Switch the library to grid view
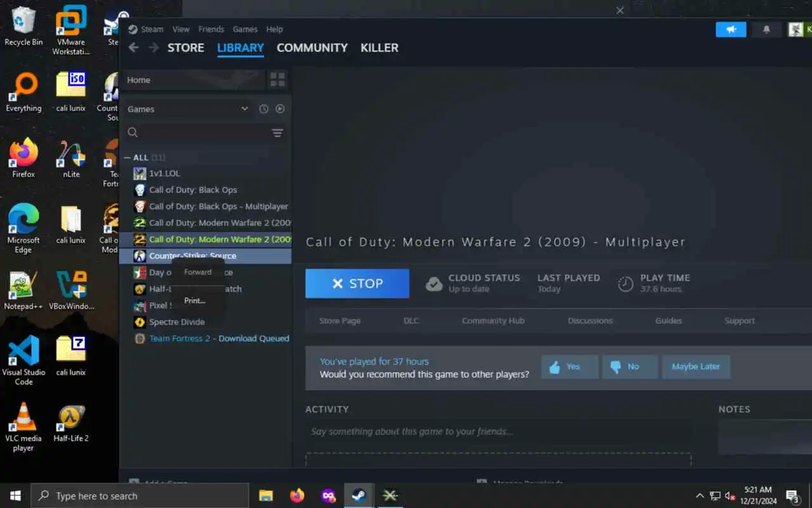This screenshot has height=508, width=812. pyautogui.click(x=278, y=80)
